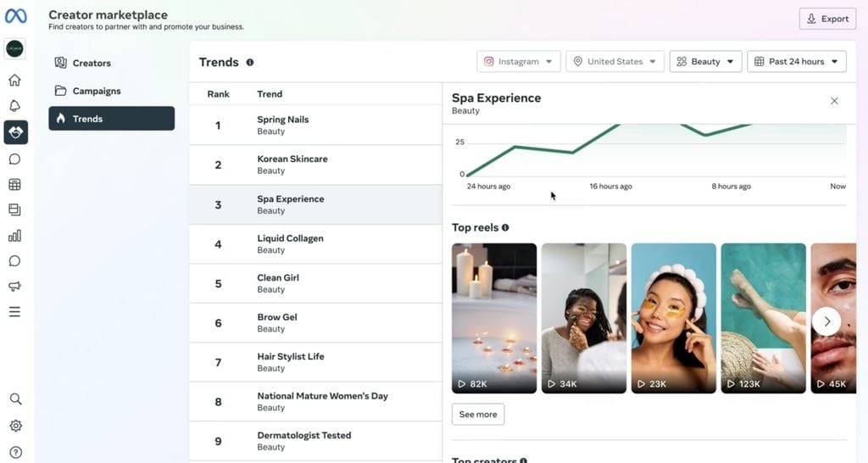Screen dimensions: 868x463
Task: Click the Meta logo icon
Action: click(15, 16)
